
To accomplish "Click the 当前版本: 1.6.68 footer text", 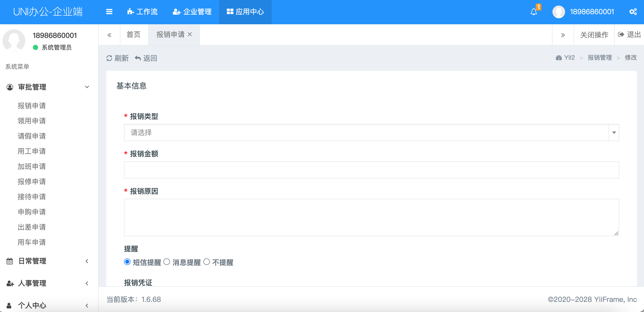I will click(x=134, y=299).
